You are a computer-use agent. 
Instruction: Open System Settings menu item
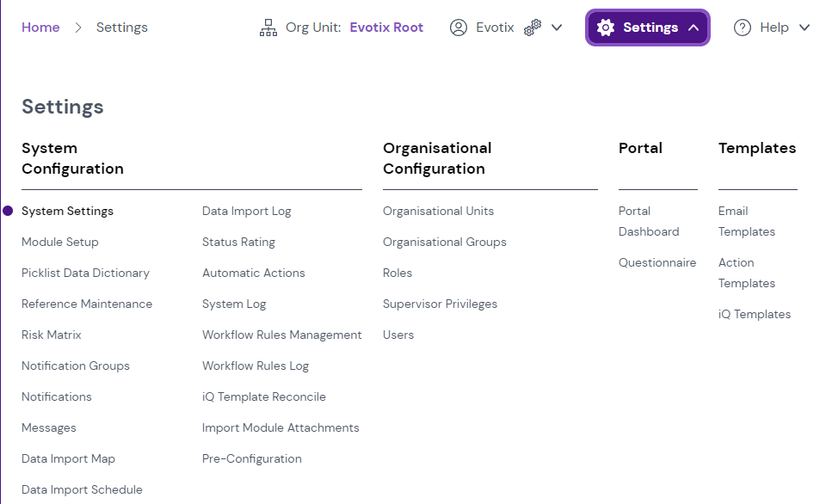(x=67, y=211)
